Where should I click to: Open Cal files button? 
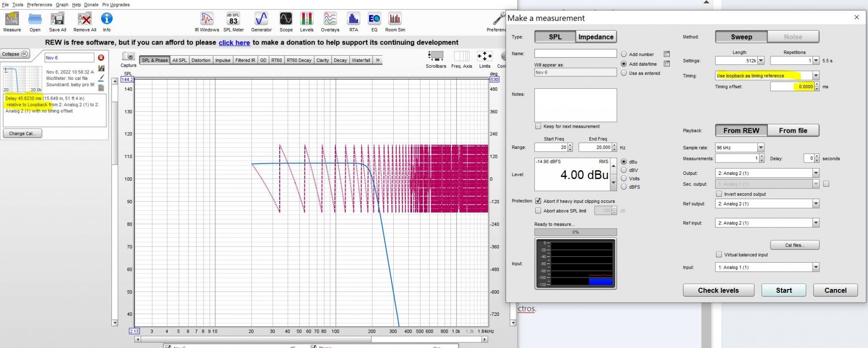[795, 245]
